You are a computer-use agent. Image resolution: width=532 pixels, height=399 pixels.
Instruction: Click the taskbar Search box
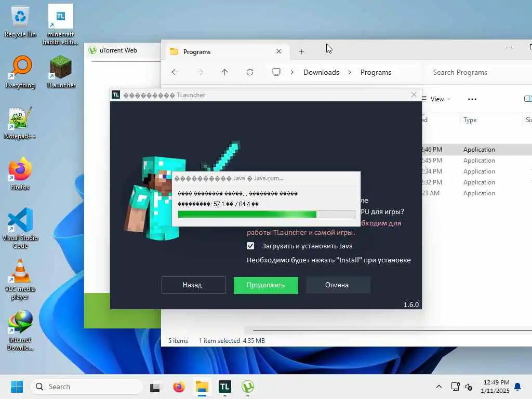pos(87,387)
